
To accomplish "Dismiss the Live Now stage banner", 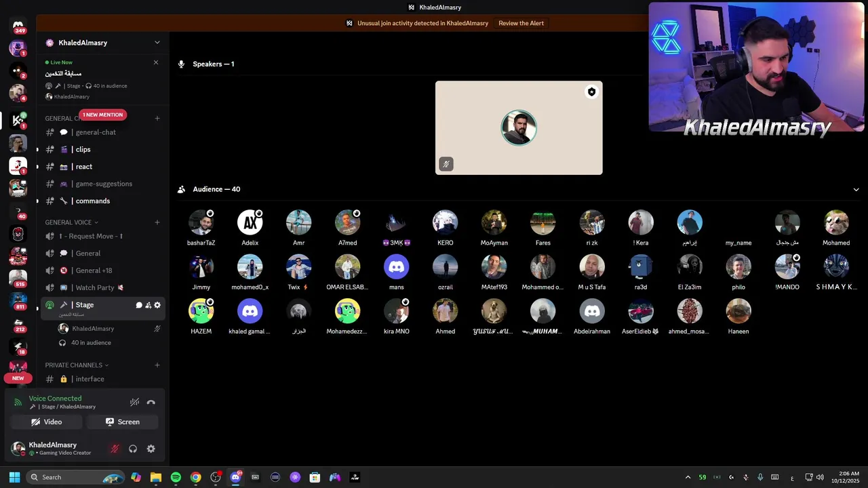I will (x=156, y=62).
